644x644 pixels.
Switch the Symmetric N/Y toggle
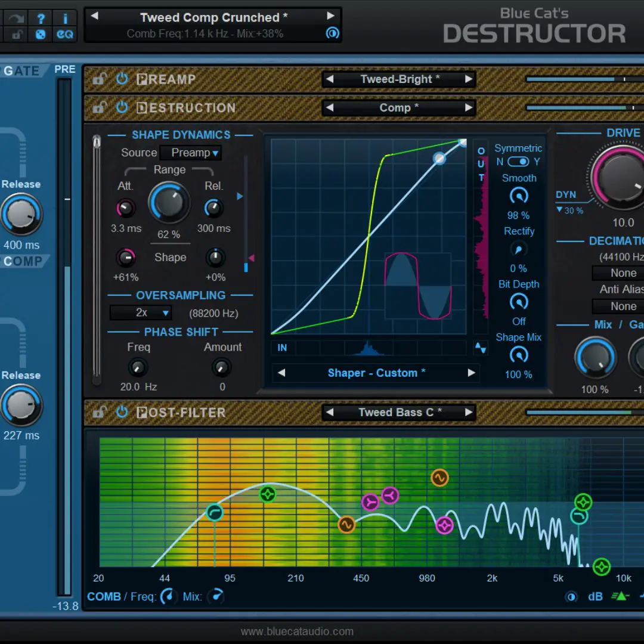tap(518, 162)
